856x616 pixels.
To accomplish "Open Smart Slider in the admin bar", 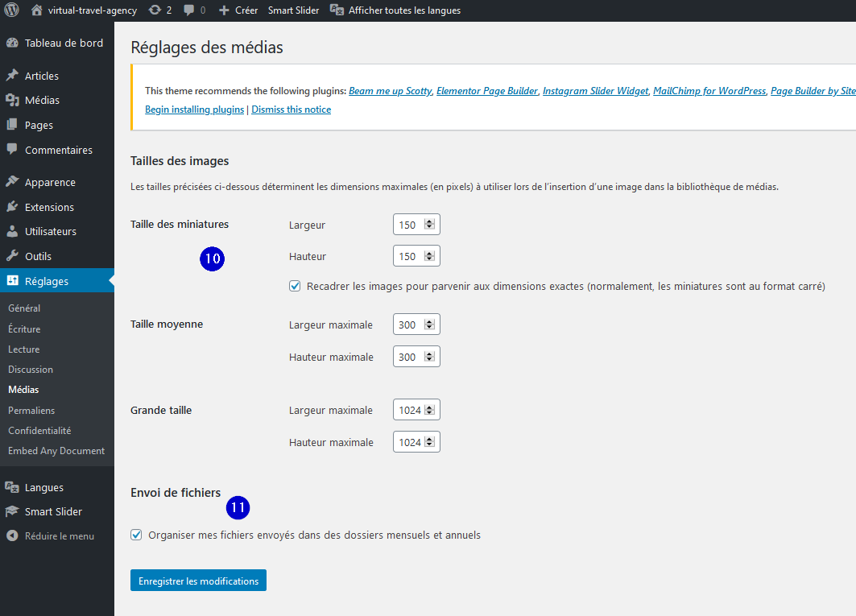I will tap(293, 10).
